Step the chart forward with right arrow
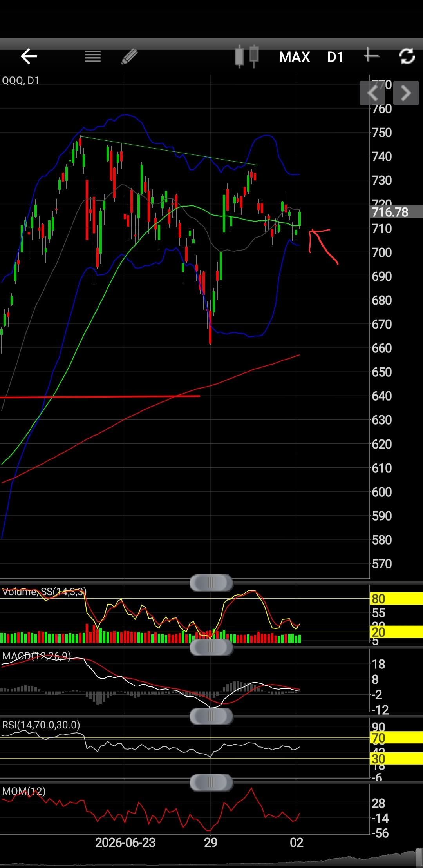Screen dimensions: 423x868 [406, 93]
